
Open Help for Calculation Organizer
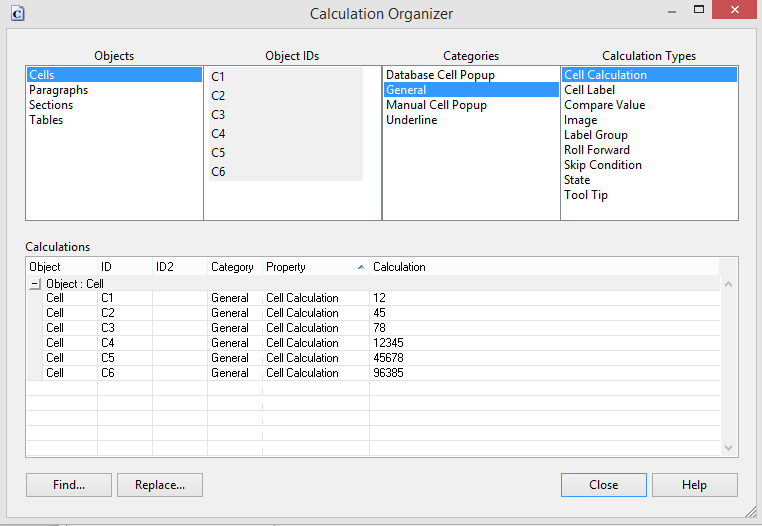694,485
